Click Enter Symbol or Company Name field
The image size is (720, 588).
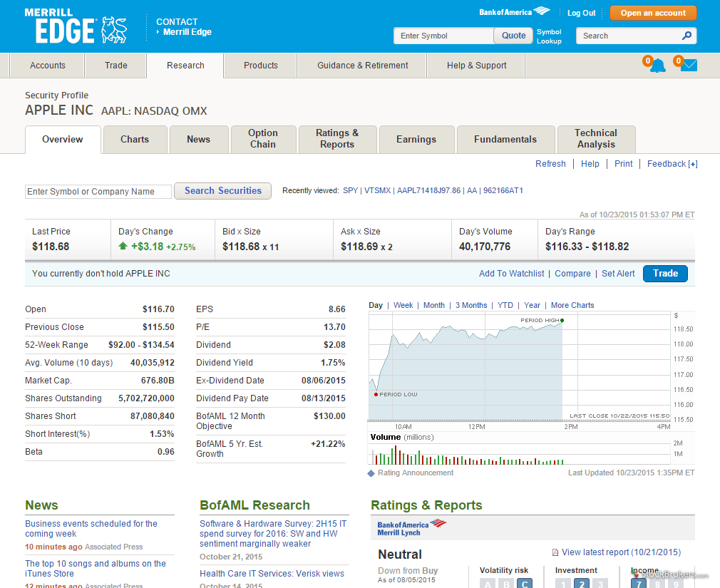pyautogui.click(x=98, y=192)
